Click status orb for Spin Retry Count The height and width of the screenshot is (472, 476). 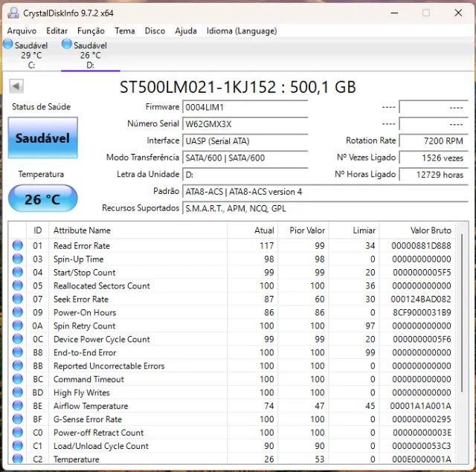click(x=18, y=326)
